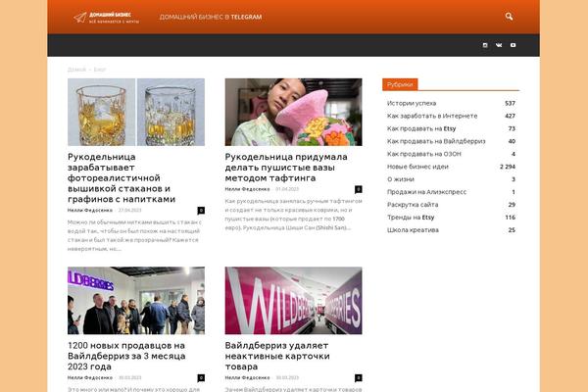Select the Рубрики tab header
588x392 pixels.
pyautogui.click(x=400, y=84)
